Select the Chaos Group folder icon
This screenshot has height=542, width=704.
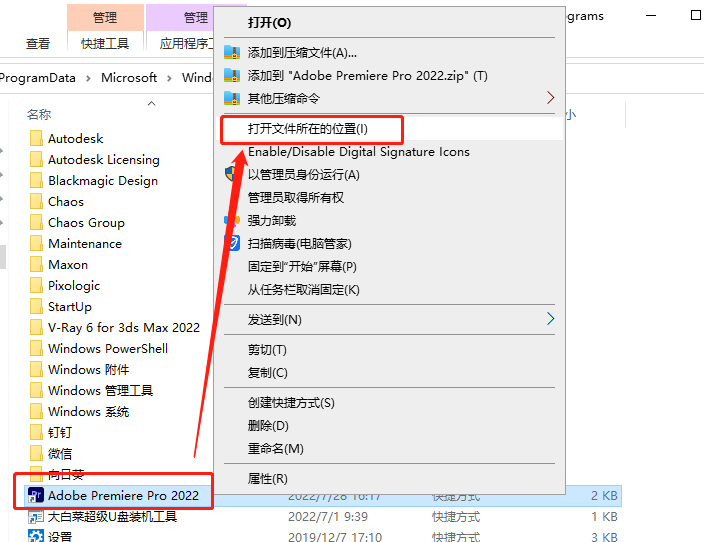tap(36, 222)
